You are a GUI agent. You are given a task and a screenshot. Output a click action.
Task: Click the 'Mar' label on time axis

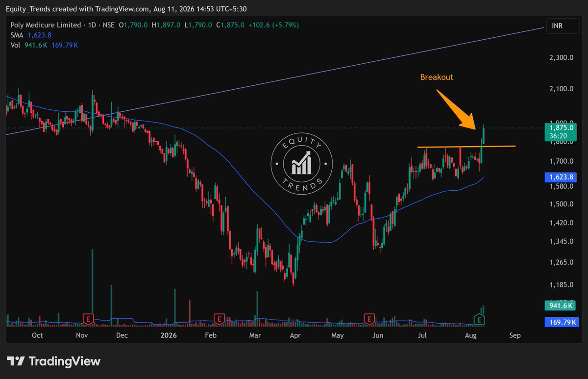tap(255, 336)
